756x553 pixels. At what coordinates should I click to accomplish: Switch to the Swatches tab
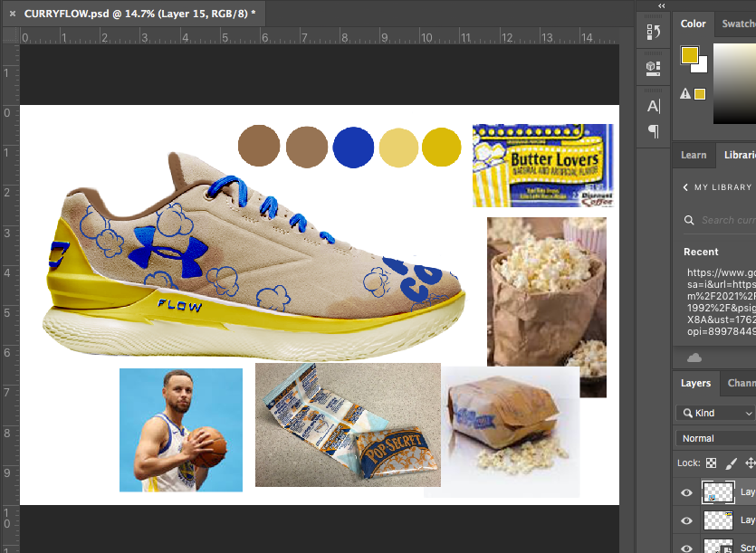[738, 24]
